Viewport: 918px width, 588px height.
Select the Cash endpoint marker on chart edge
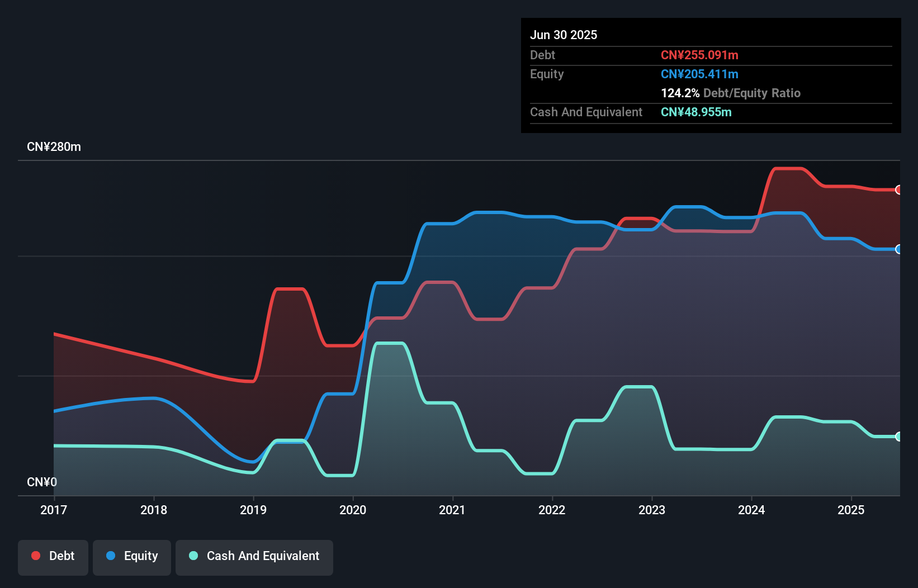898,436
